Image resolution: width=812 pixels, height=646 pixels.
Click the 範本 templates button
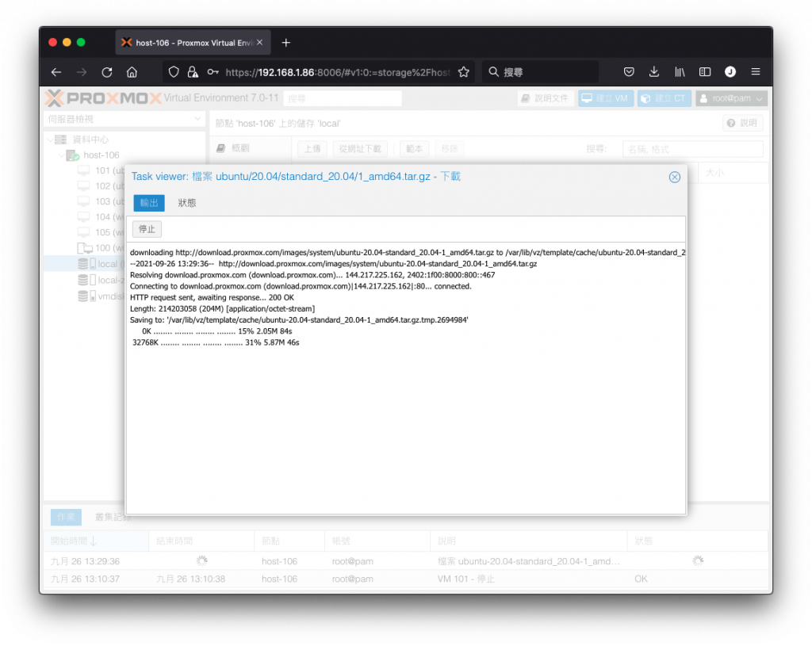point(414,149)
